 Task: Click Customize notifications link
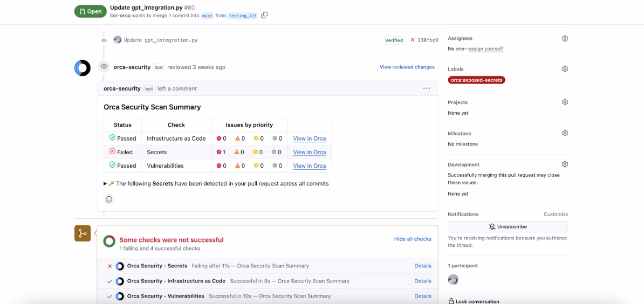point(556,215)
